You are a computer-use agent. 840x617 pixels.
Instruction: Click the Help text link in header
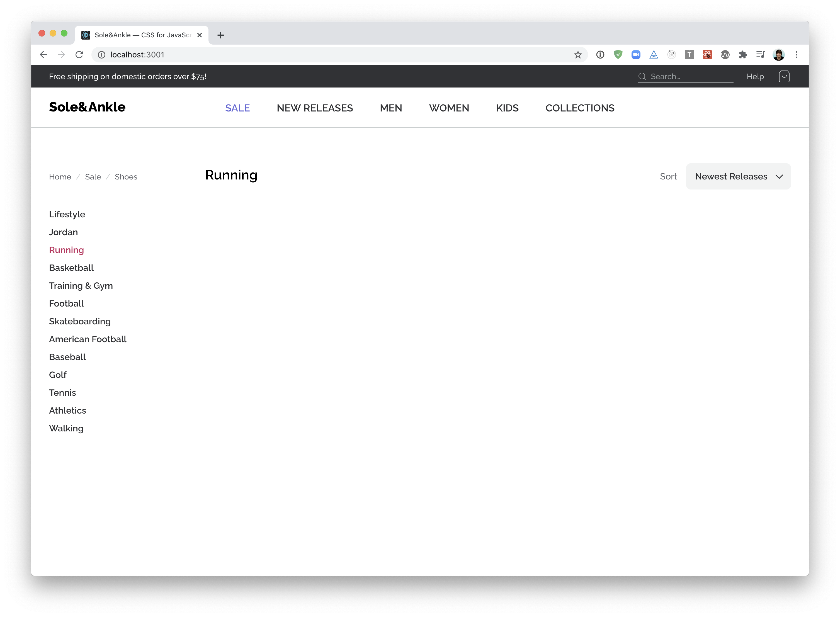pos(755,76)
